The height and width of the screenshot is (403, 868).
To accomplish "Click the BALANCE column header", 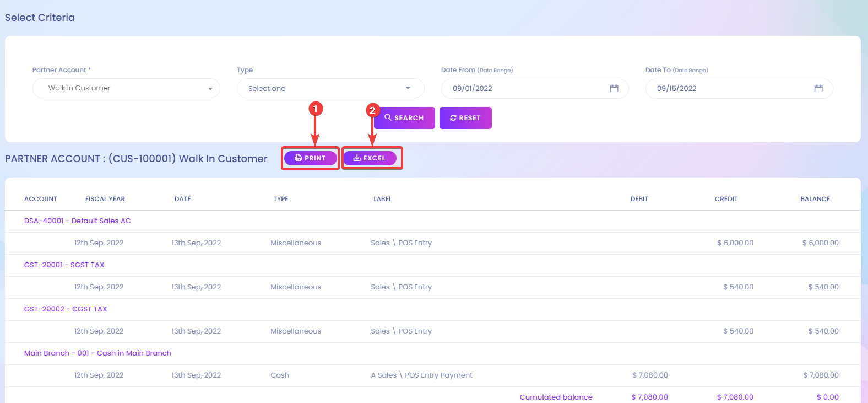I will click(x=815, y=199).
